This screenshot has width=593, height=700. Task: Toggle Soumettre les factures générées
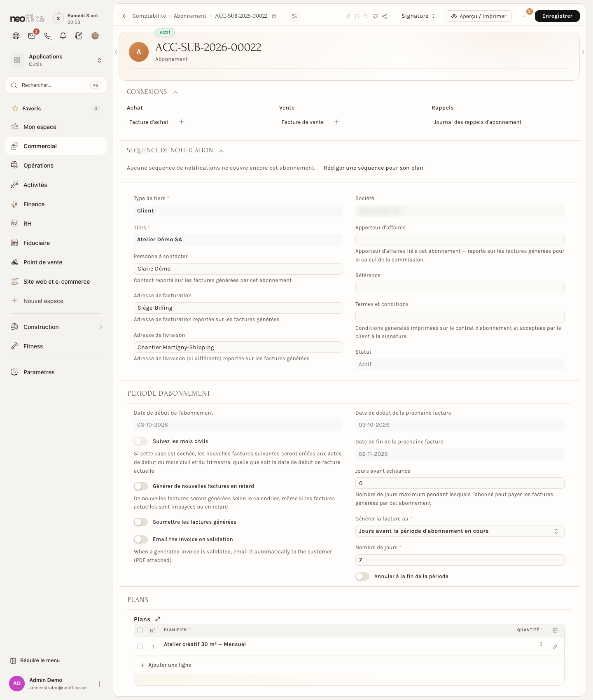141,522
